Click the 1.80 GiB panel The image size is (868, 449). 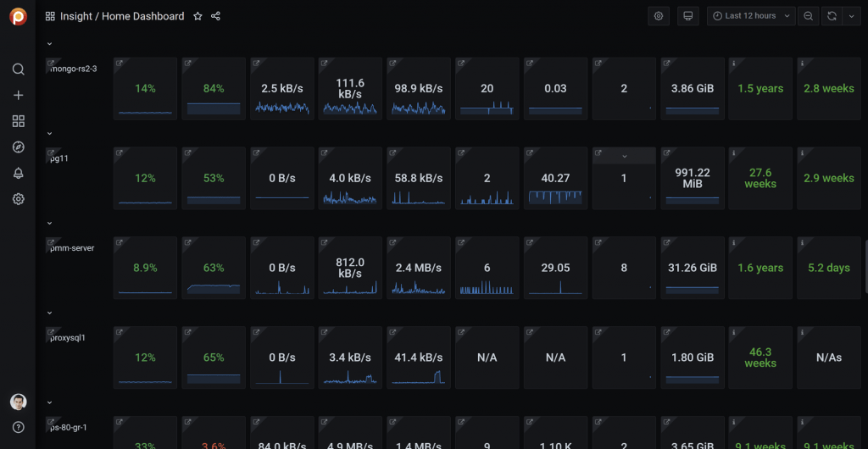coord(693,358)
